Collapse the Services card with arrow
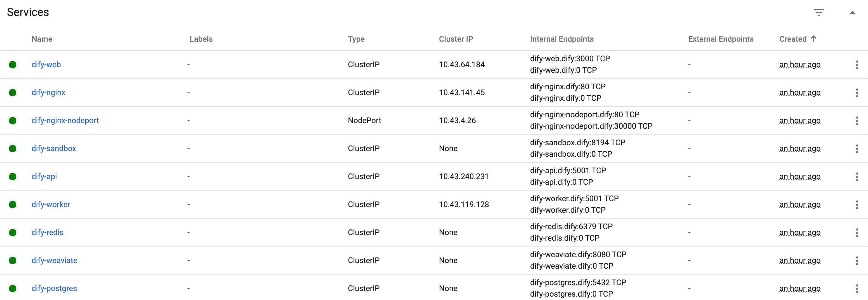 pos(852,13)
